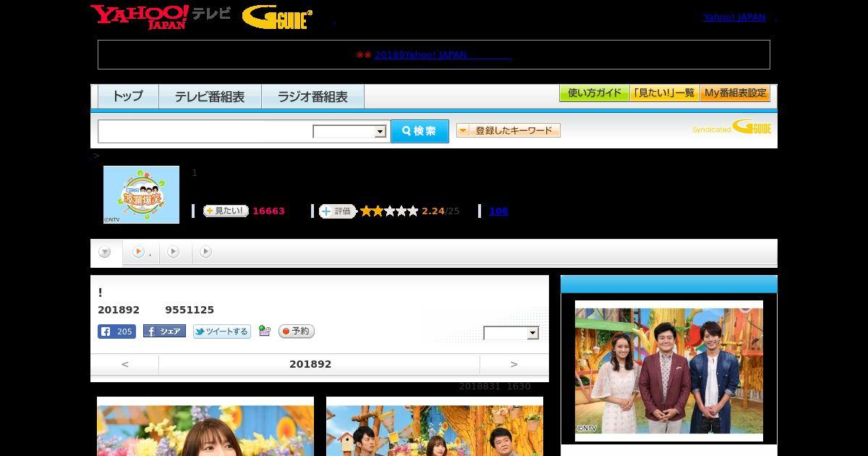Select the down-arrow section tab
Image resolution: width=868 pixels, height=456 pixels.
[x=105, y=252]
